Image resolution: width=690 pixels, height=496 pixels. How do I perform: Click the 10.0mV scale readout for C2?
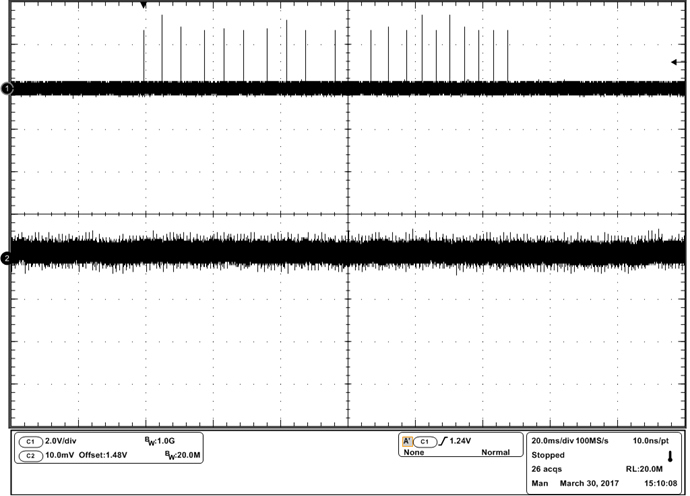click(x=59, y=455)
